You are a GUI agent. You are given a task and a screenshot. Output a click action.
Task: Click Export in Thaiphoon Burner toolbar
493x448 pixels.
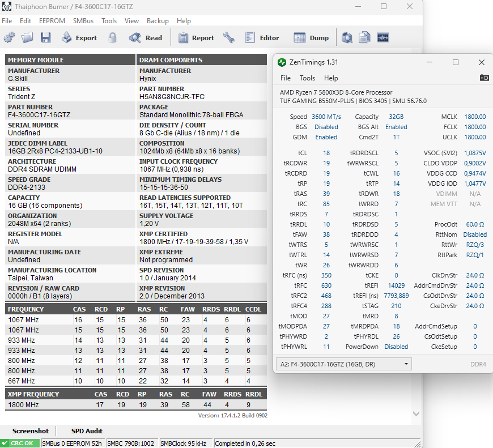(79, 38)
